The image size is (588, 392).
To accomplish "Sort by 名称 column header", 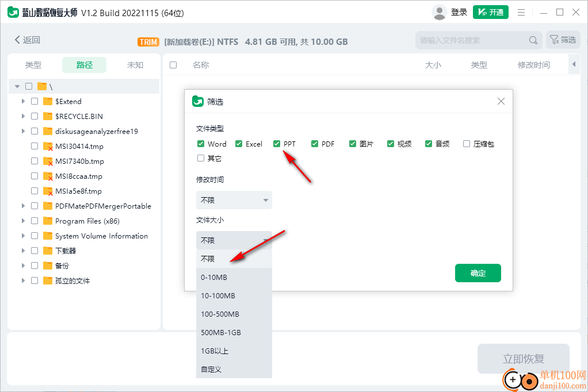I will [x=201, y=65].
